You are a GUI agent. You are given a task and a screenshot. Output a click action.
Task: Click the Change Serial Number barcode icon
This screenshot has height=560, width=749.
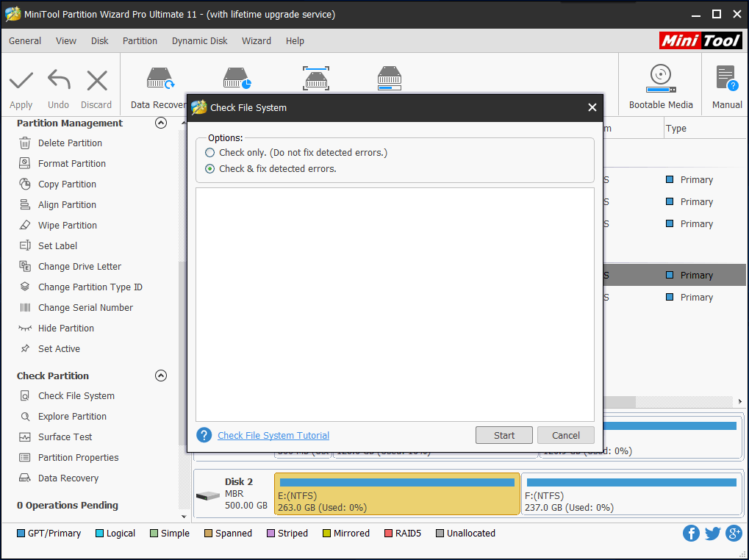tap(25, 307)
